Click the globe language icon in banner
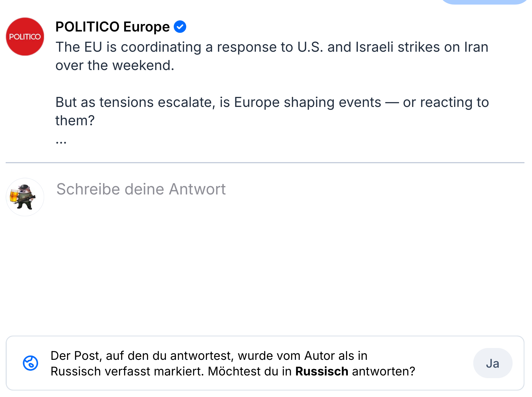 coord(30,363)
